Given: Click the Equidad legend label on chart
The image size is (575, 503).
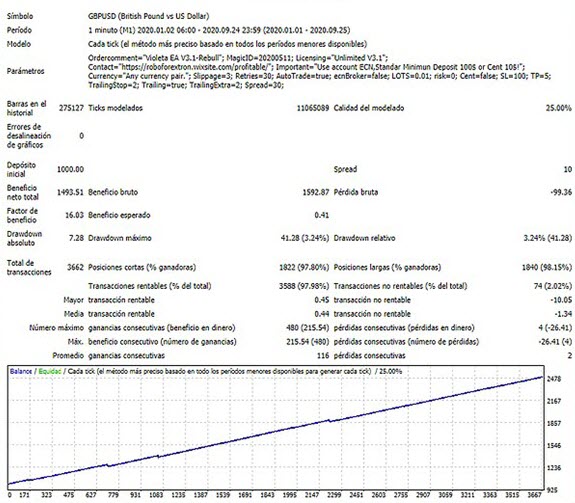Looking at the screenshot, I should pos(50,371).
